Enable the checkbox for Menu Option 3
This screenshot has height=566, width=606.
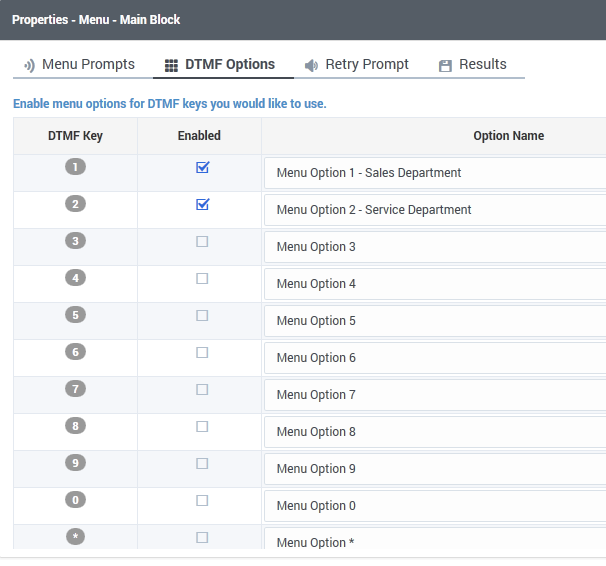click(202, 241)
